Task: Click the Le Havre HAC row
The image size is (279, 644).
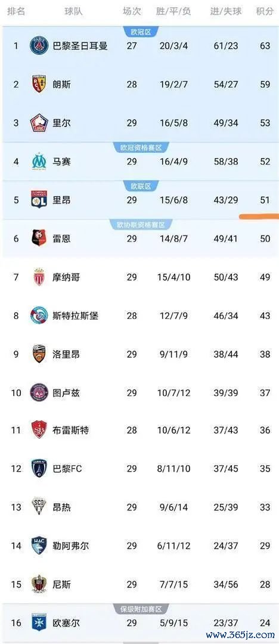Action: coord(139,546)
